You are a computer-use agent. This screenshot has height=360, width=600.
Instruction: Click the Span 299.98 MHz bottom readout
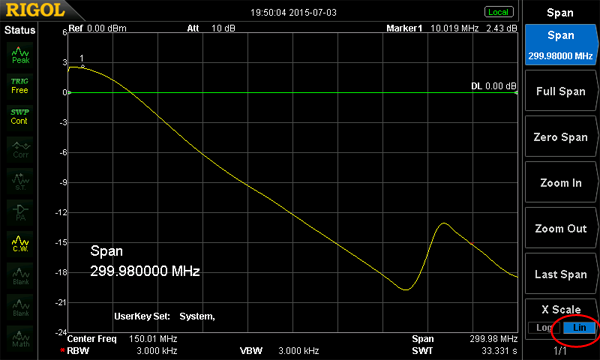(465, 339)
